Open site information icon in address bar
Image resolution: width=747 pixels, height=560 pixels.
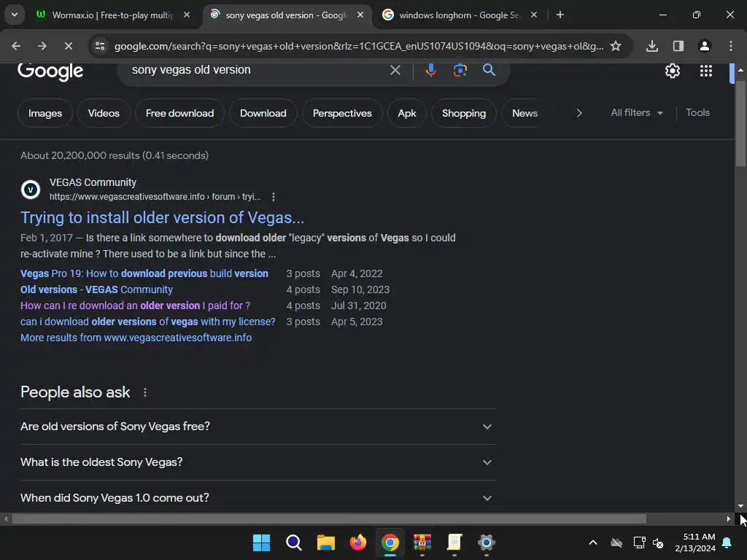coord(100,46)
